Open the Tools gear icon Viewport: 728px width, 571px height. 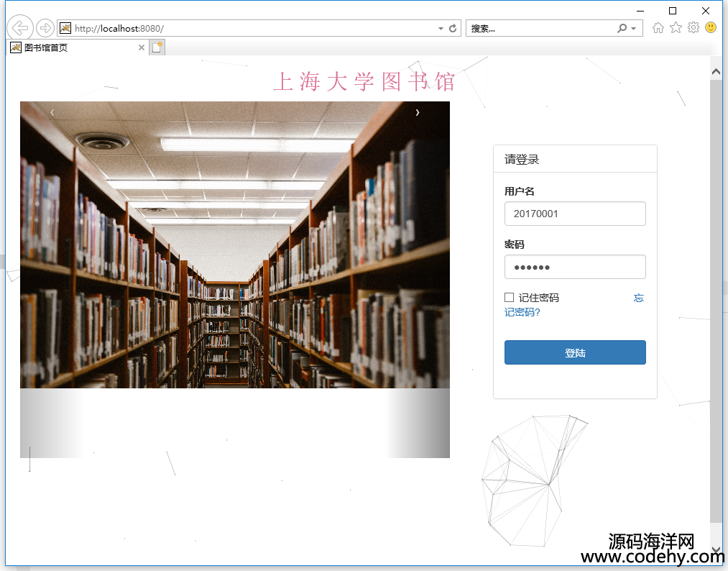694,27
